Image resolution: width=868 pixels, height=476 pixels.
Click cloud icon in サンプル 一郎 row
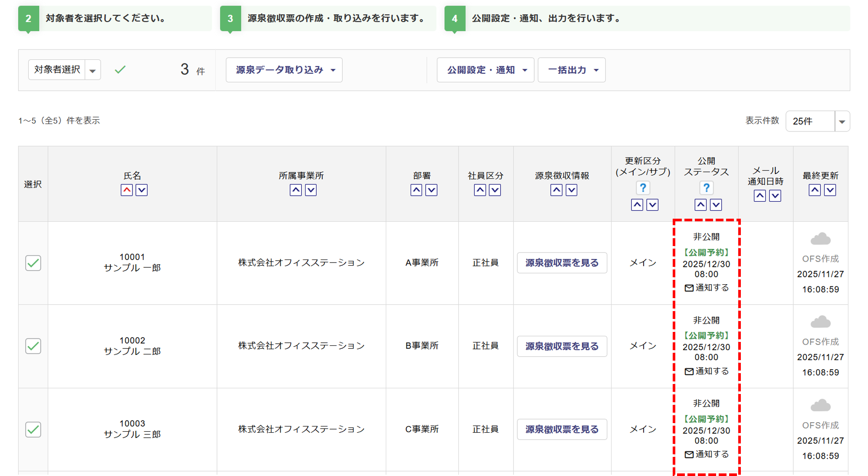(820, 239)
